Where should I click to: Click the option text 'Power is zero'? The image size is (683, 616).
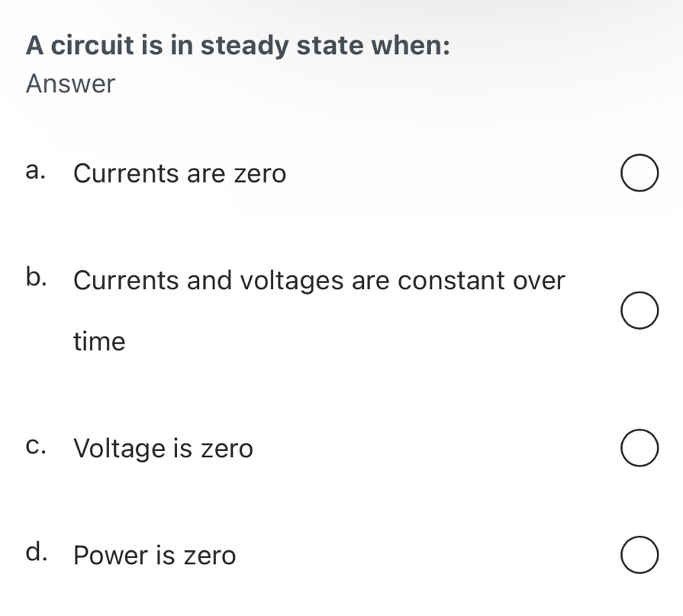pos(153,556)
